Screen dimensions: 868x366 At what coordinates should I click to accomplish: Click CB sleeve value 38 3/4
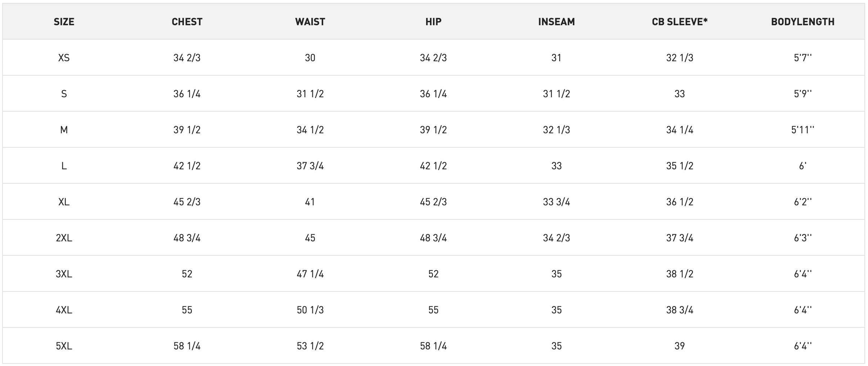(x=680, y=310)
